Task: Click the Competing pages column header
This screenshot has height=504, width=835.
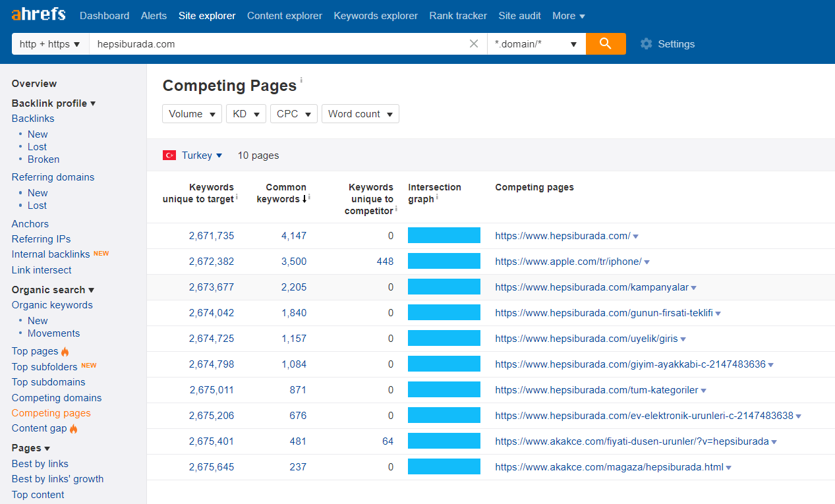Action: [534, 187]
